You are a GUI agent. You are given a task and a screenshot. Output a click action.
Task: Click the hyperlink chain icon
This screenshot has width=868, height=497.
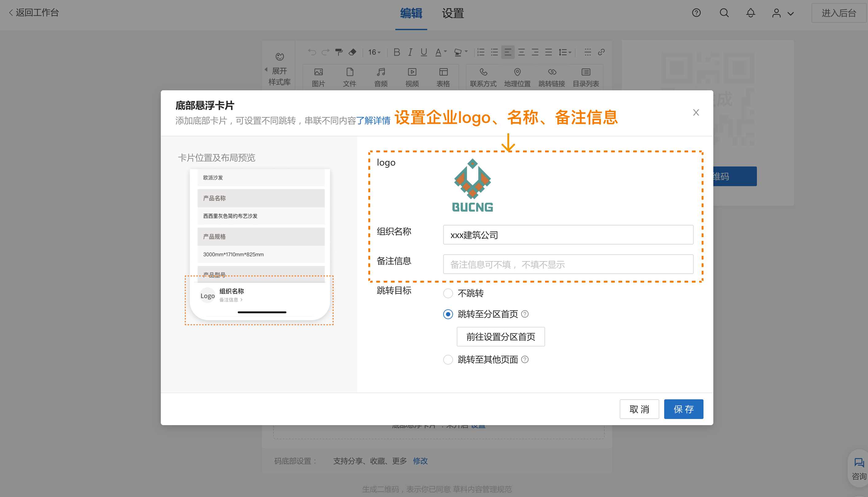(x=601, y=52)
